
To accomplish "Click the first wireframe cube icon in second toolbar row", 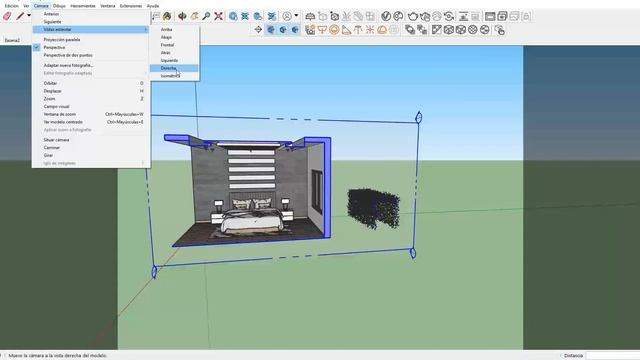I will [x=449, y=30].
